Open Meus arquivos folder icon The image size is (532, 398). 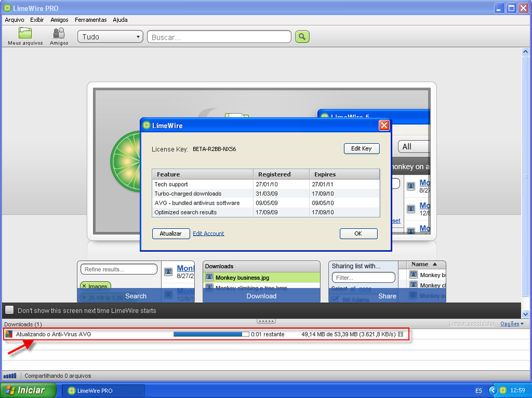(25, 33)
